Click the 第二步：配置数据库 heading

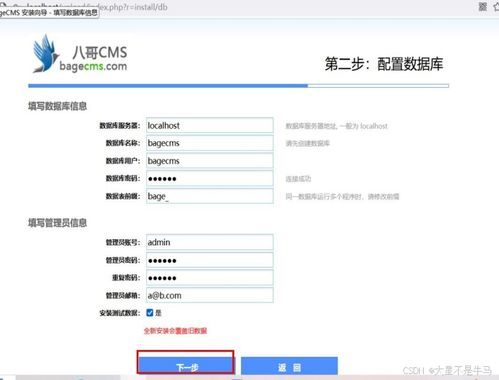coord(384,64)
